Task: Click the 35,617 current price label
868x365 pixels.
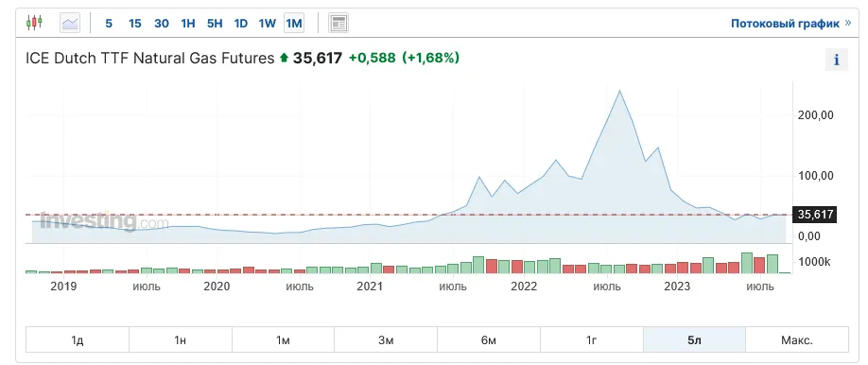Action: point(815,215)
